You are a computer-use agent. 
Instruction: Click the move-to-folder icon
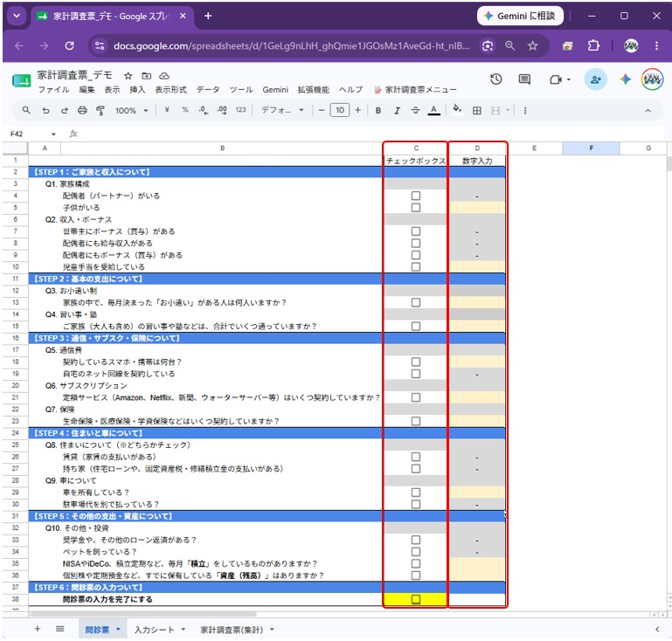(147, 76)
